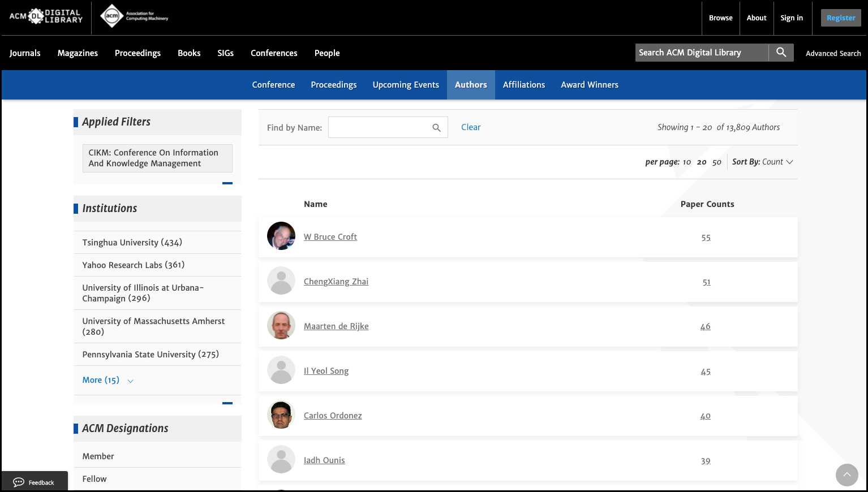Click the Association for Computing Machinery logo
This screenshot has height=492, width=868.
click(x=134, y=16)
